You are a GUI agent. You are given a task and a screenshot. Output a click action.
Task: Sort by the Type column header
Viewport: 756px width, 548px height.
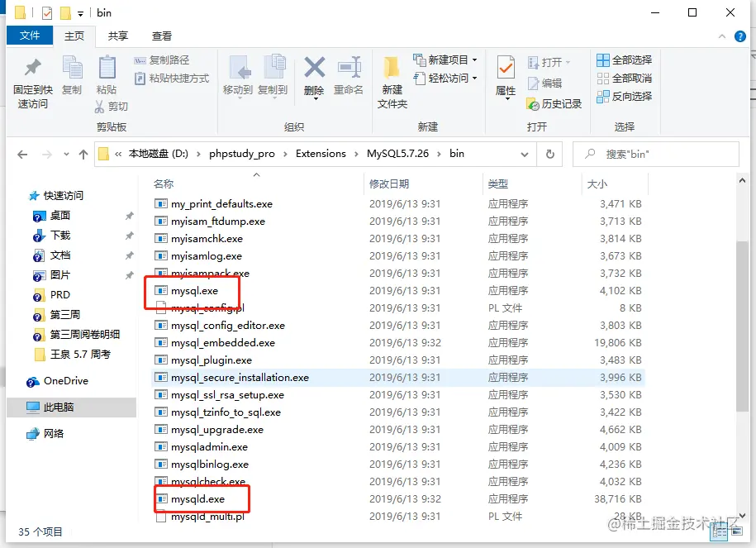pos(498,183)
